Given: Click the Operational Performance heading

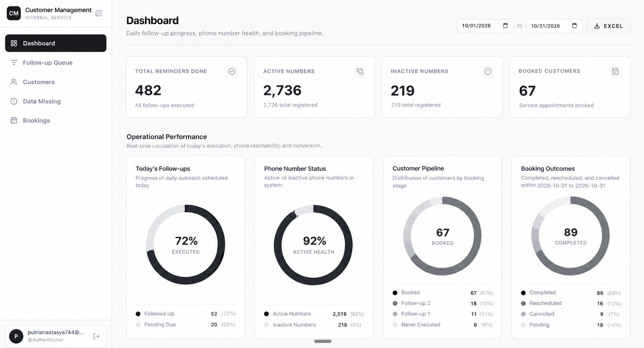Looking at the screenshot, I should [167, 137].
